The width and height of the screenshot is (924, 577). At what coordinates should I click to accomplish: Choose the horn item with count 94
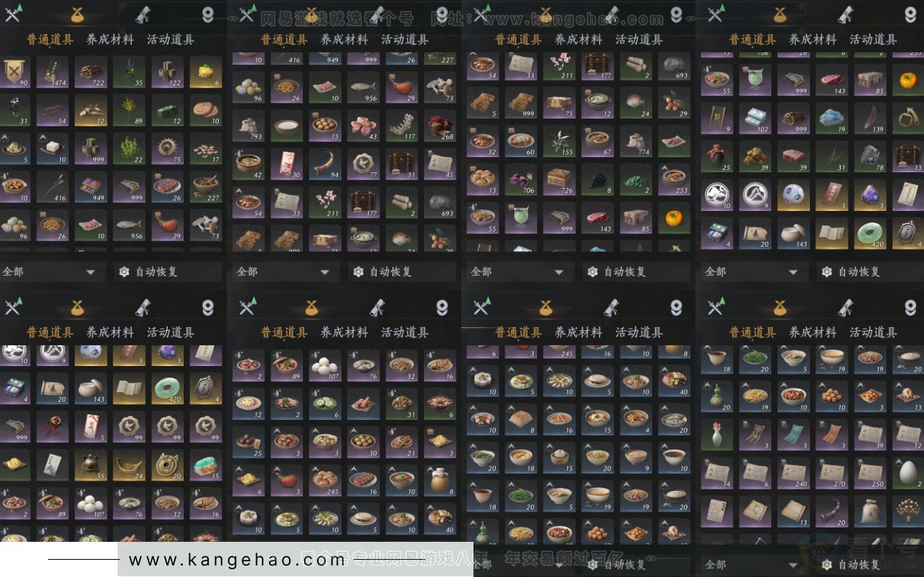(325, 164)
